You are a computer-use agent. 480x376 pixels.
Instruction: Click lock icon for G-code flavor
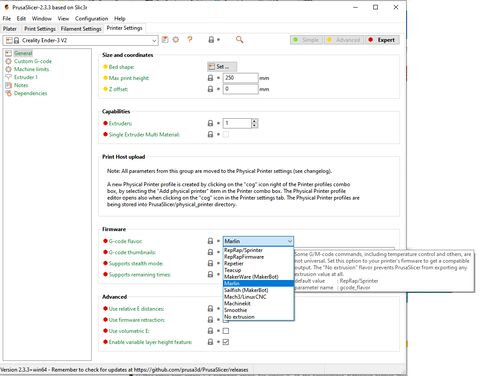click(210, 241)
